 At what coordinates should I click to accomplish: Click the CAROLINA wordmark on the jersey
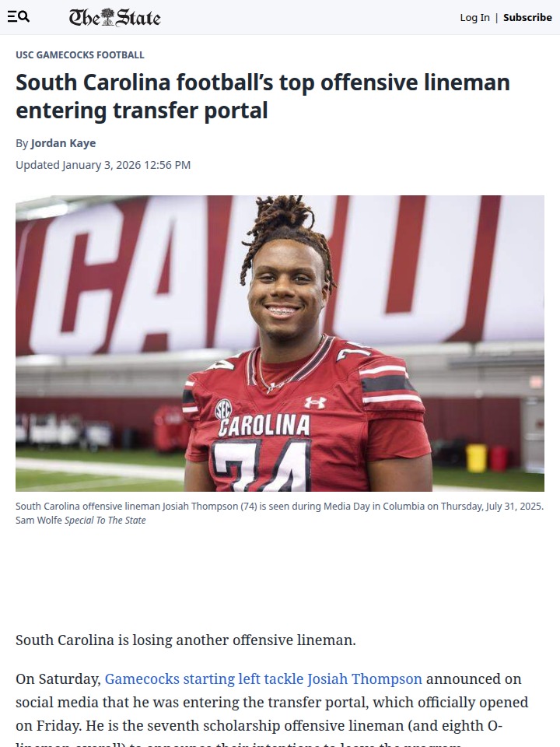[x=264, y=426]
